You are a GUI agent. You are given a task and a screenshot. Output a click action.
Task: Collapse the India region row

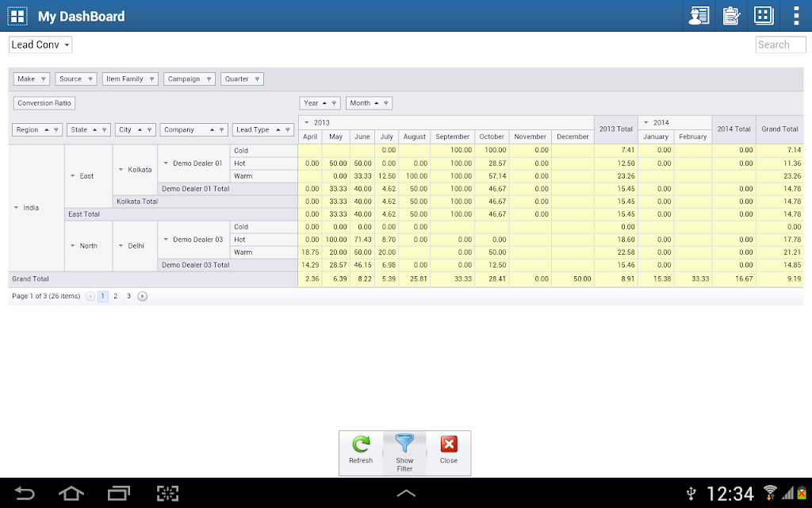tap(16, 208)
